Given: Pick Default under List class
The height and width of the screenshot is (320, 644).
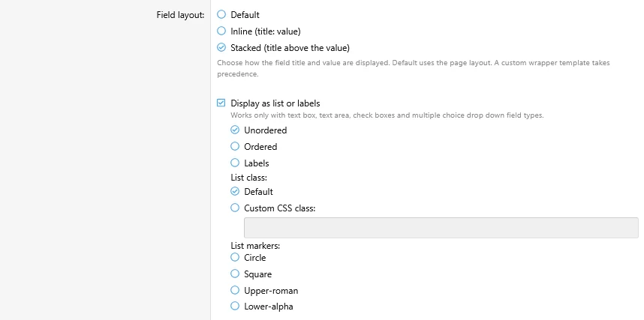Looking at the screenshot, I should pyautogui.click(x=235, y=191).
